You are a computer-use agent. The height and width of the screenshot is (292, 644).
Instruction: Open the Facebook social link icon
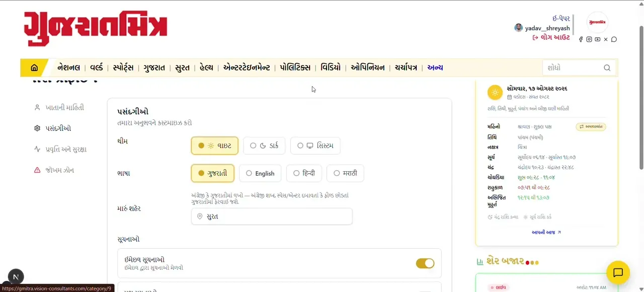pos(581,39)
